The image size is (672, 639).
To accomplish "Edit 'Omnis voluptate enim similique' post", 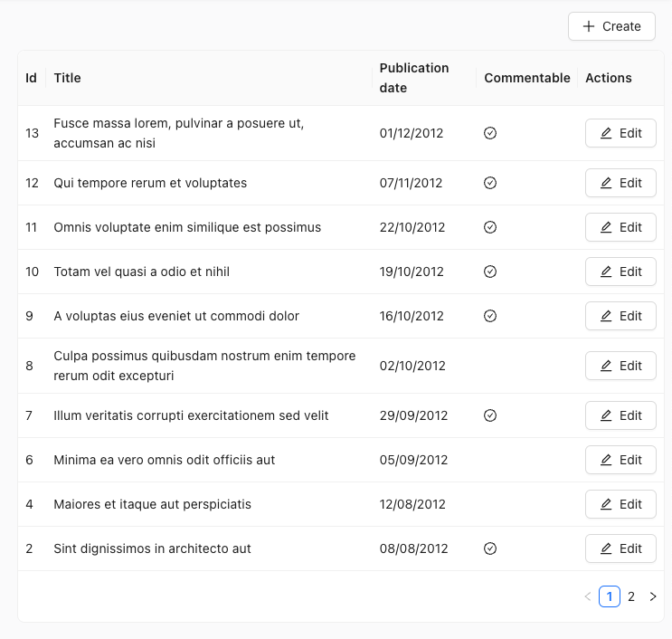I will [620, 227].
